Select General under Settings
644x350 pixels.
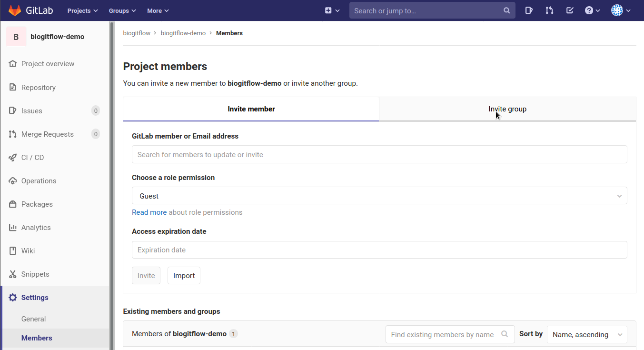34,319
